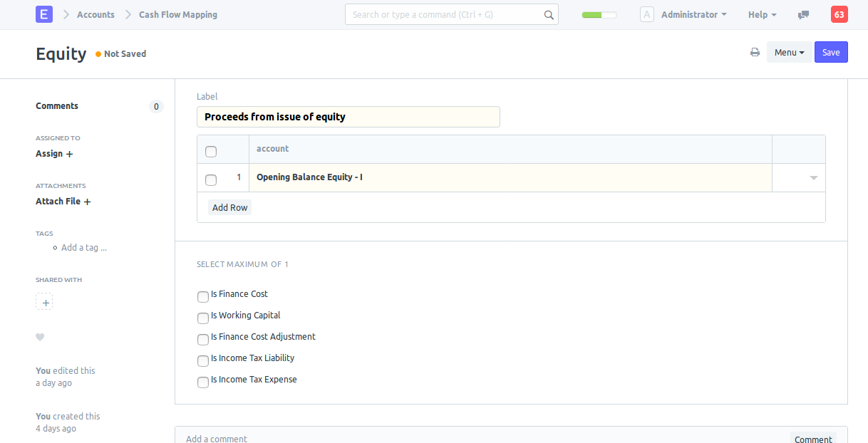
Task: Expand row 1 edit arrow in accounts table
Action: pos(813,178)
